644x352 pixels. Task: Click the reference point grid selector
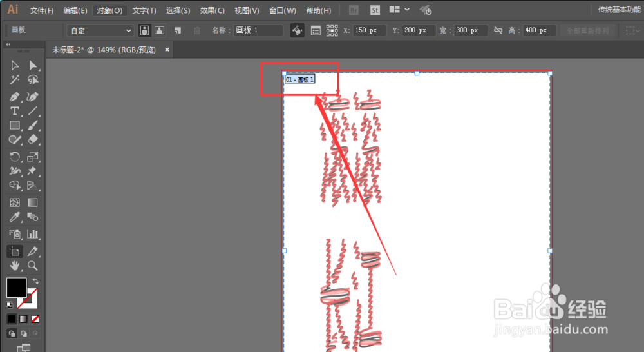[x=332, y=30]
